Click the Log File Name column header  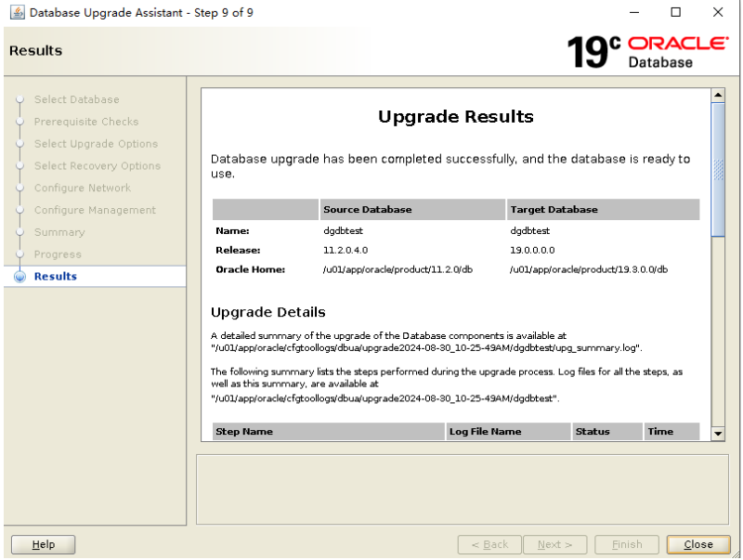coord(508,432)
